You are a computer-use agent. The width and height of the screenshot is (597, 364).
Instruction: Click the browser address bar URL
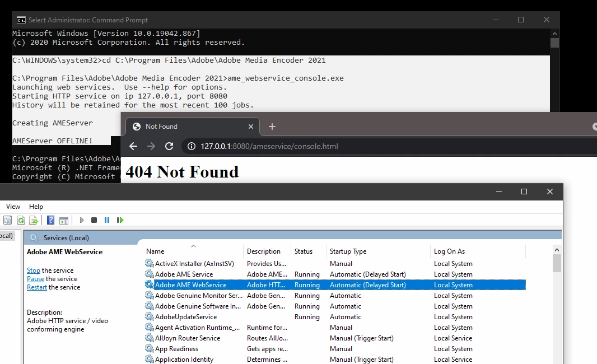click(269, 146)
